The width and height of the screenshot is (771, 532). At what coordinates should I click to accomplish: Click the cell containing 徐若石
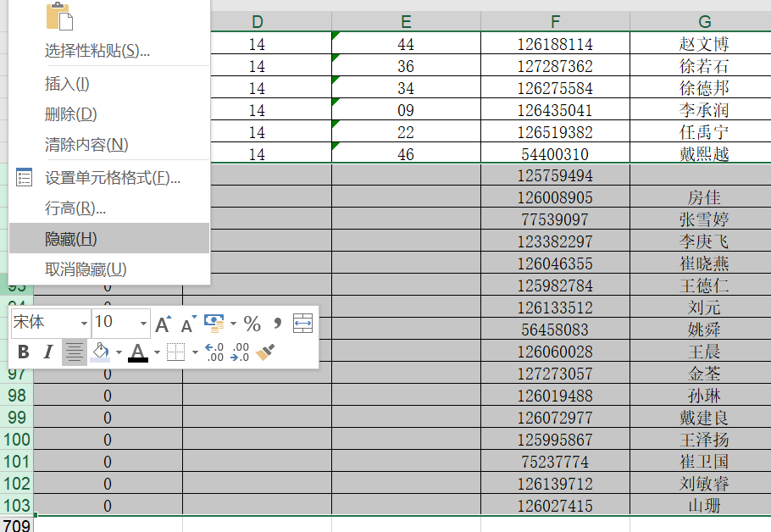tap(701, 66)
